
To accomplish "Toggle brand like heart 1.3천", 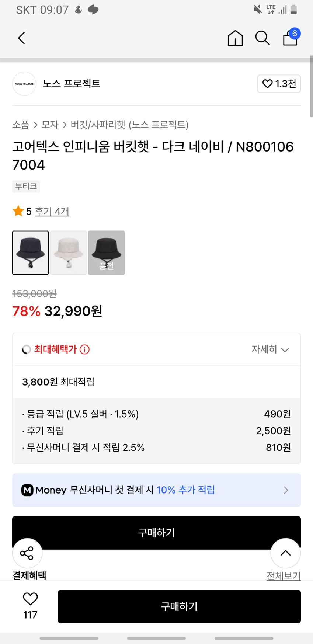I will coord(279,84).
